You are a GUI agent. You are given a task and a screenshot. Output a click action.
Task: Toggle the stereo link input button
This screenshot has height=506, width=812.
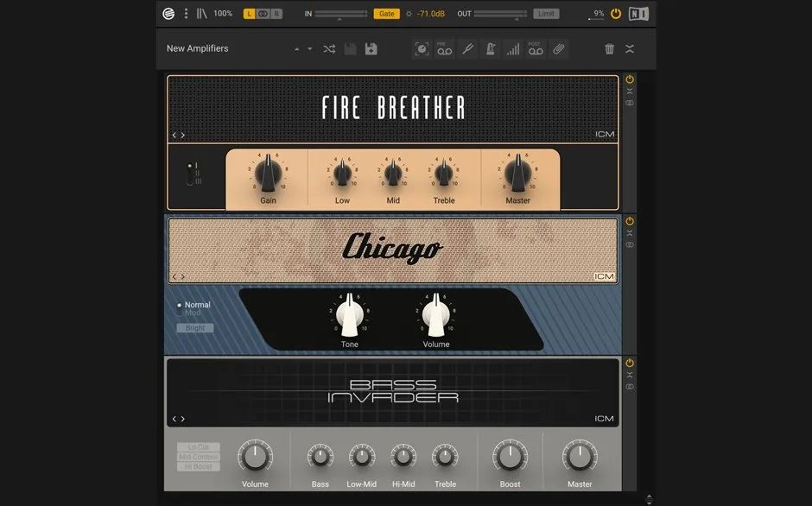pyautogui.click(x=263, y=14)
